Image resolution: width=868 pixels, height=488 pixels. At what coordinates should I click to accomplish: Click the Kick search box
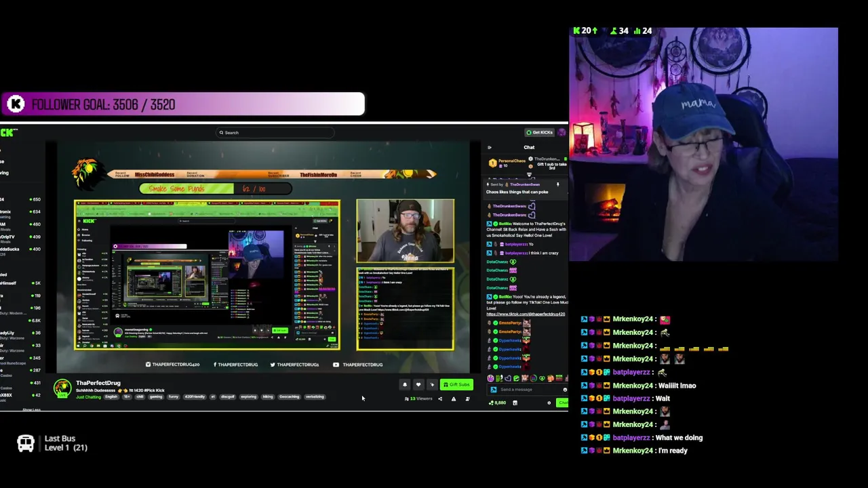click(x=275, y=133)
